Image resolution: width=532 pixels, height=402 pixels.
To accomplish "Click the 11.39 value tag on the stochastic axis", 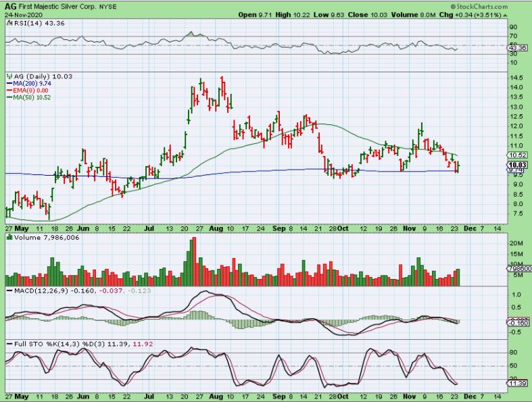I will pyautogui.click(x=517, y=383).
